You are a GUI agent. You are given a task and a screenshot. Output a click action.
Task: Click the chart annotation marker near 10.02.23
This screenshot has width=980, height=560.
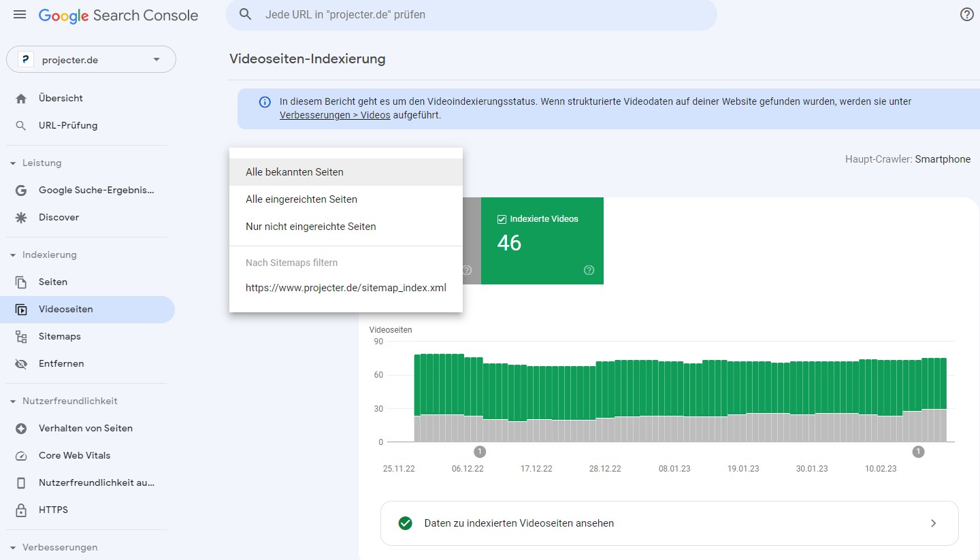pyautogui.click(x=918, y=452)
